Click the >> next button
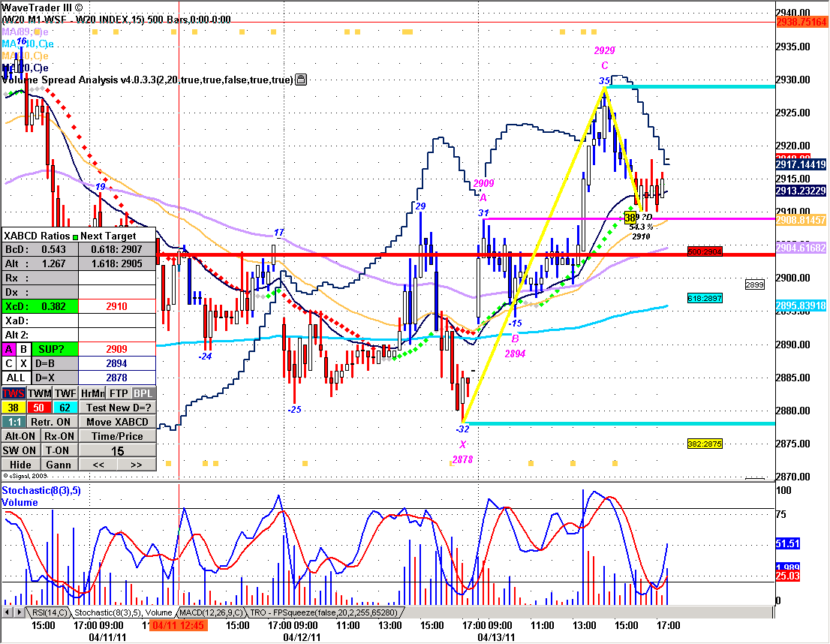This screenshot has width=830, height=644. (137, 465)
